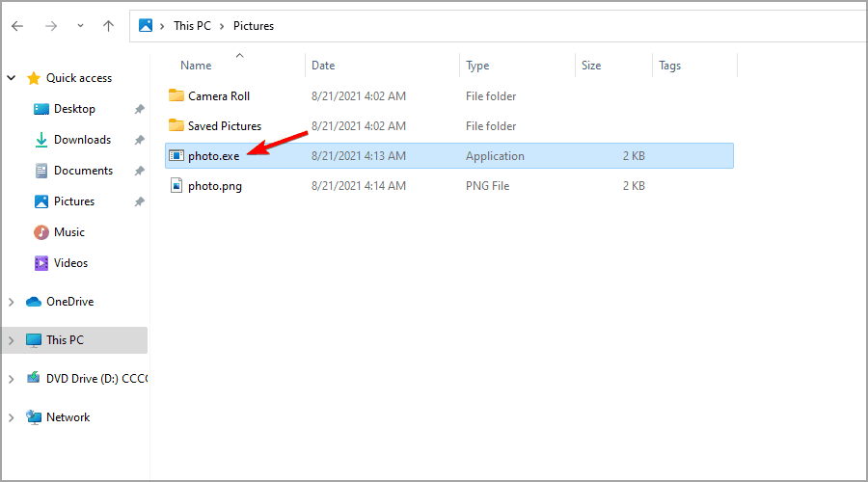Click the Music note icon
This screenshot has width=868, height=482.
(x=41, y=232)
